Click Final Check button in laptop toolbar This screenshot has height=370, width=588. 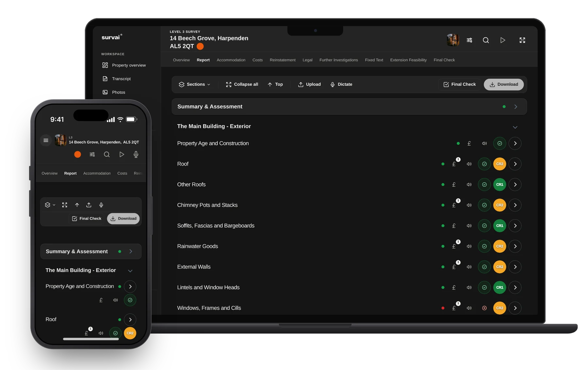click(x=460, y=85)
